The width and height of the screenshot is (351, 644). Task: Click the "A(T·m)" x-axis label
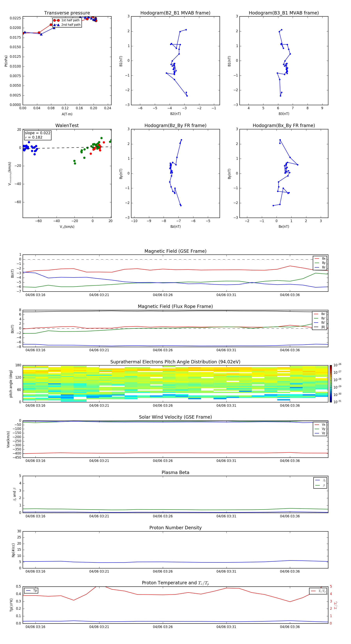(x=67, y=114)
